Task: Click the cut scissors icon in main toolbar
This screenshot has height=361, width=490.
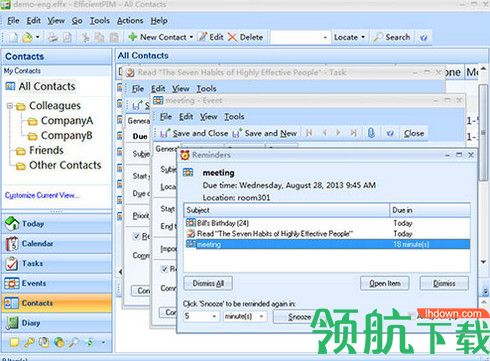Action: click(x=86, y=37)
